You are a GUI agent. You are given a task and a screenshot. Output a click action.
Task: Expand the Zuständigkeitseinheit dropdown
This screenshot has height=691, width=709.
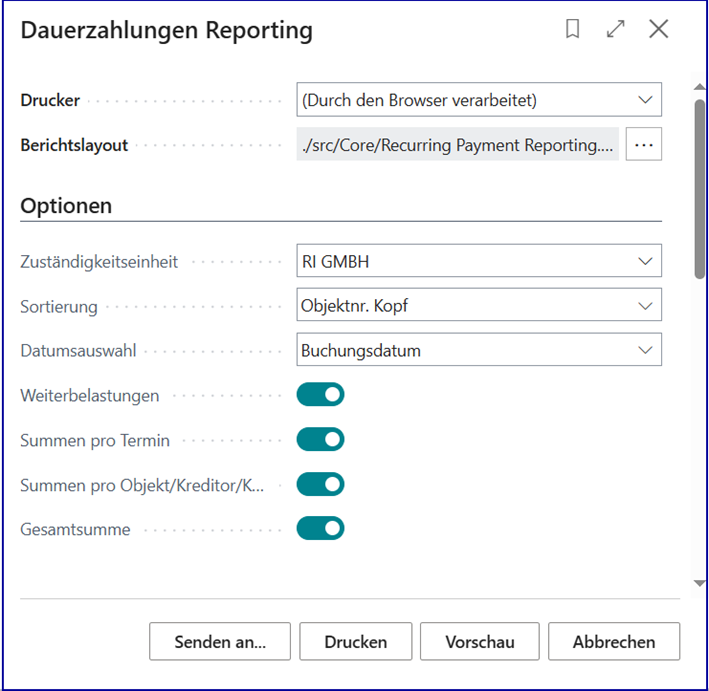(x=479, y=262)
